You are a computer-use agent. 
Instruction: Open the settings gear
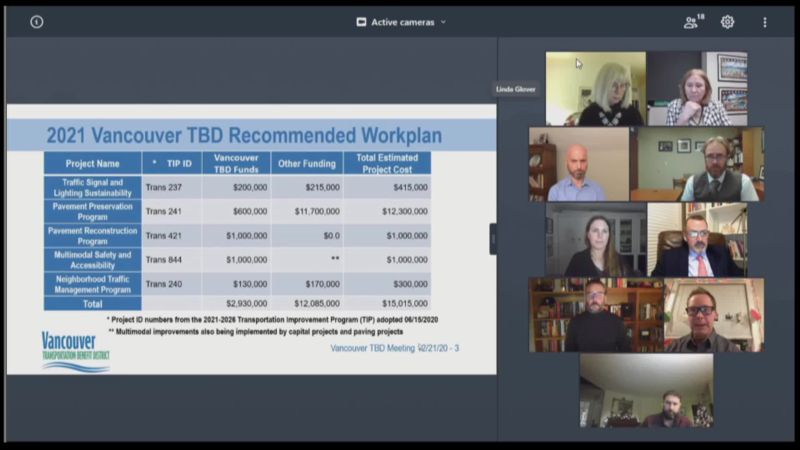point(727,21)
